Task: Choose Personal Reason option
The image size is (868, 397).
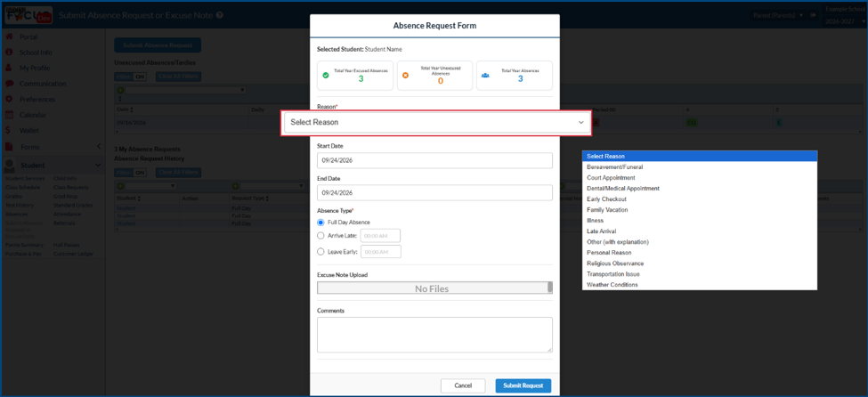Action: point(700,253)
